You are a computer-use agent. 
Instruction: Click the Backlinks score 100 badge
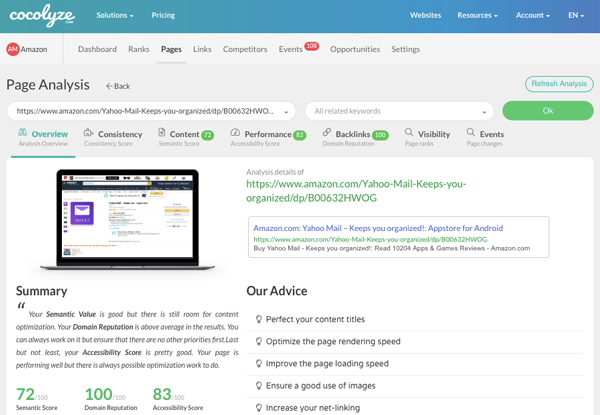click(x=380, y=135)
